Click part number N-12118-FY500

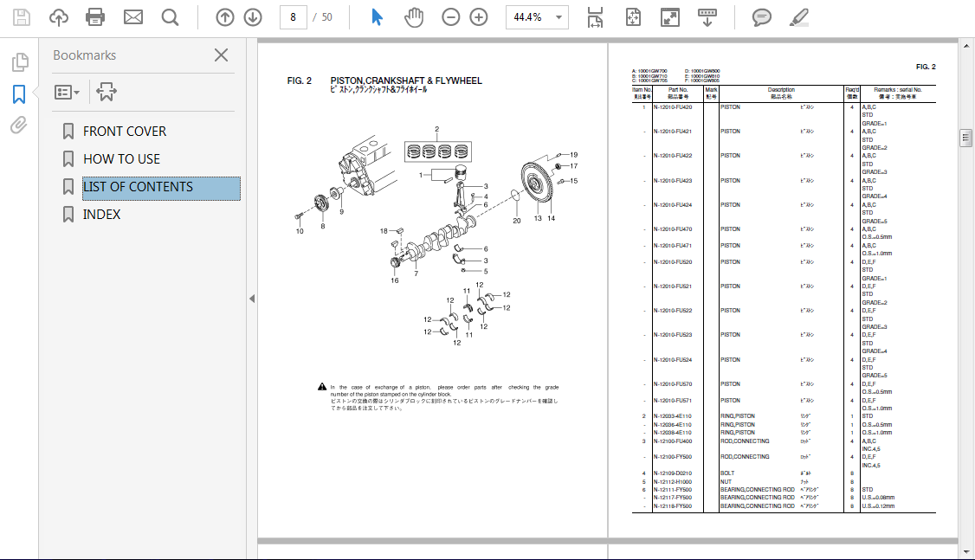click(x=673, y=506)
